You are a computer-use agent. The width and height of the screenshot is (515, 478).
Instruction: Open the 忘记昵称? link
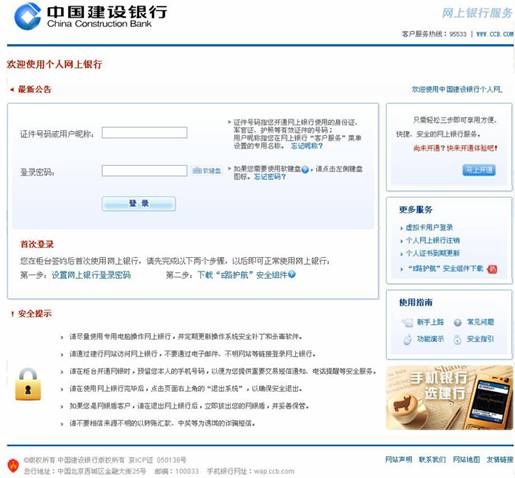(307, 146)
